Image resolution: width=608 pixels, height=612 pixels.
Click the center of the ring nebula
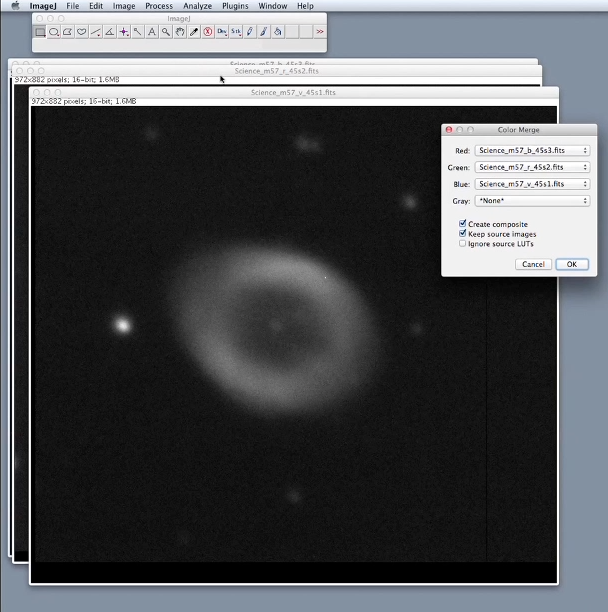276,326
